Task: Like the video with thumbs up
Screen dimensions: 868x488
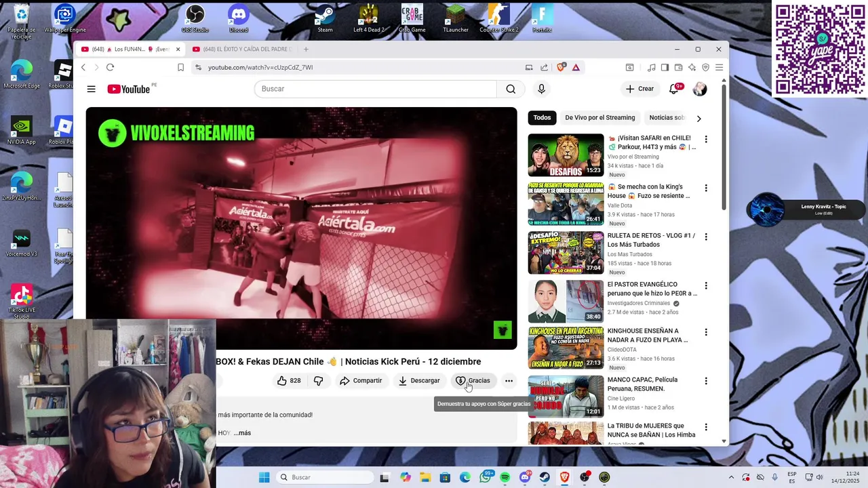Action: (288, 381)
